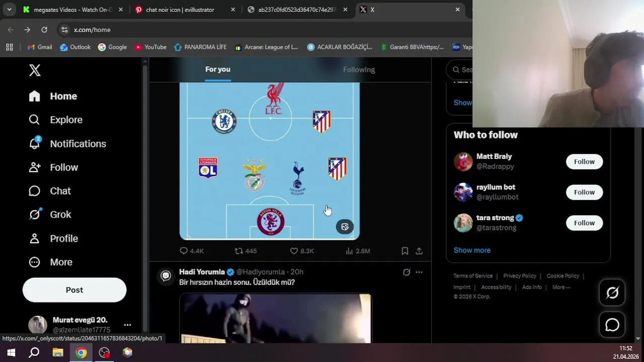Like the post with 8.3K likes
The height and width of the screenshot is (362, 644).
301,251
